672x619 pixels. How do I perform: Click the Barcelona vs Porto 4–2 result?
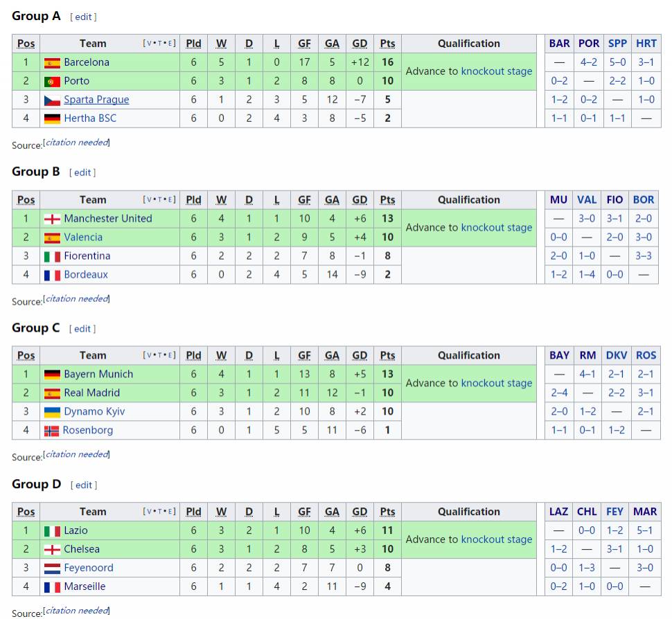pos(588,62)
